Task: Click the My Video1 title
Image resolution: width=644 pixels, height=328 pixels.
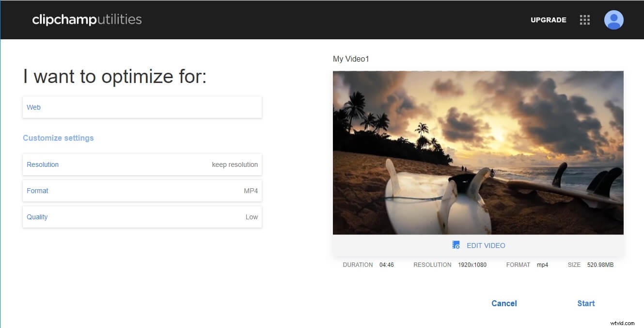Action: [350, 59]
